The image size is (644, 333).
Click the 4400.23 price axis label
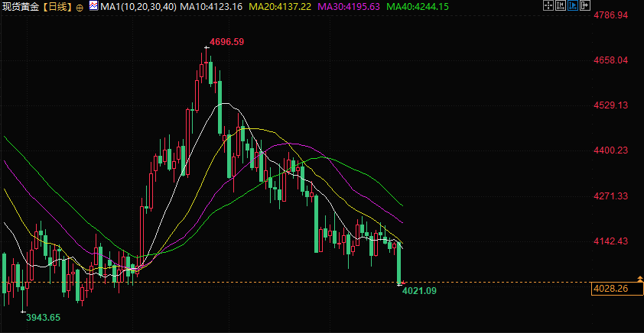[611, 150]
